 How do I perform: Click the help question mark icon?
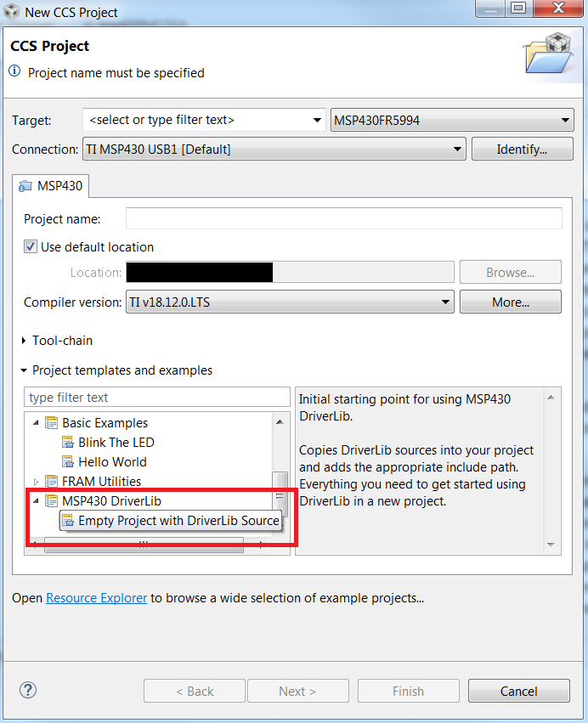coord(28,690)
